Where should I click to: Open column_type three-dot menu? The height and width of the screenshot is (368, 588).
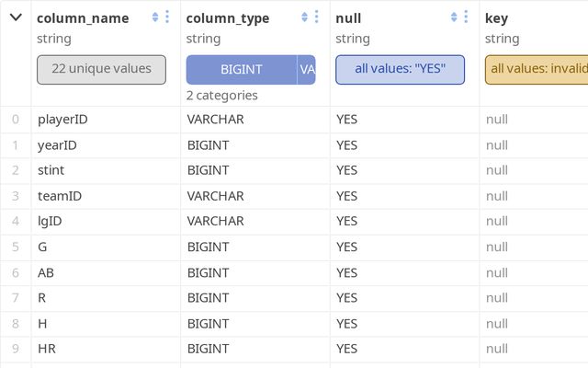click(x=316, y=17)
